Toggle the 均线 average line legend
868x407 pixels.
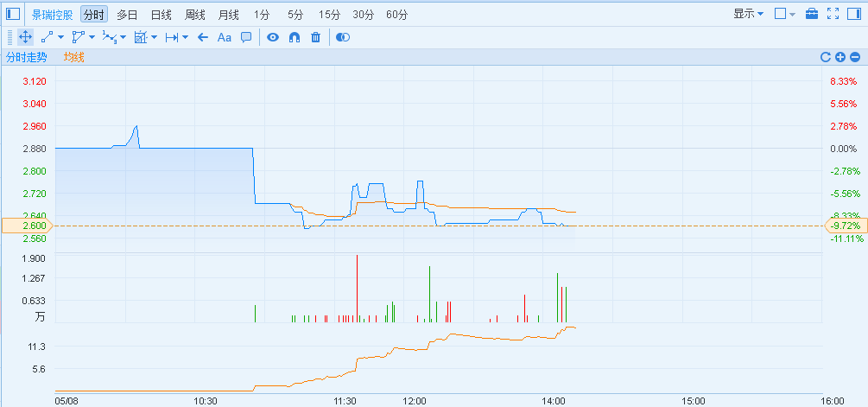click(x=74, y=57)
